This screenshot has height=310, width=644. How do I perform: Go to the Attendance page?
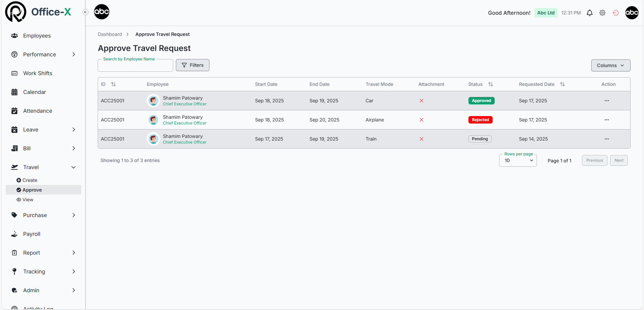37,111
